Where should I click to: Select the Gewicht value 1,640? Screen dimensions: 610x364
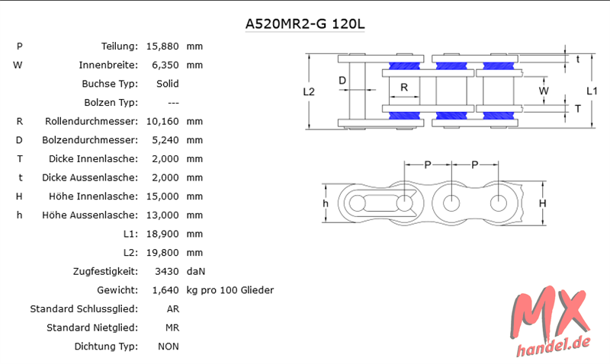coord(165,290)
